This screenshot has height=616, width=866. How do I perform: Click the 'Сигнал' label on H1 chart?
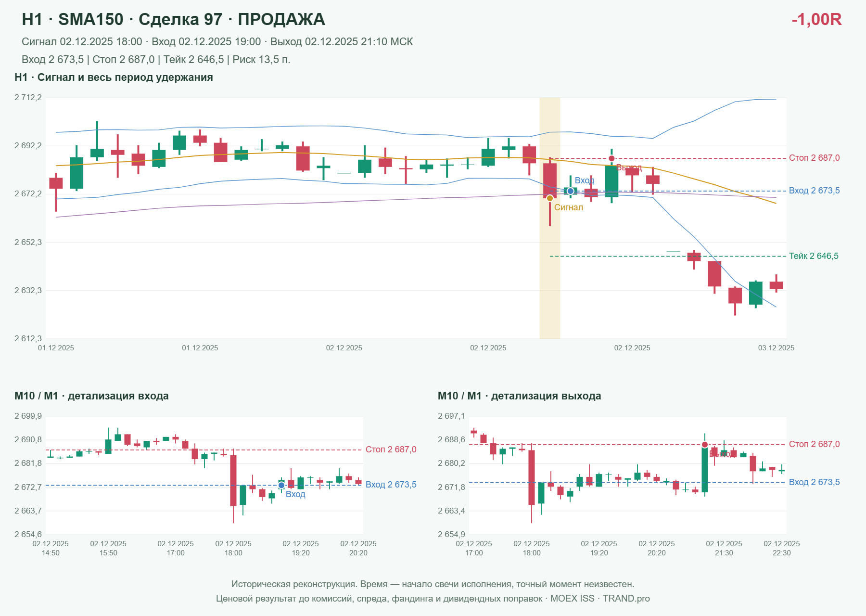568,207
